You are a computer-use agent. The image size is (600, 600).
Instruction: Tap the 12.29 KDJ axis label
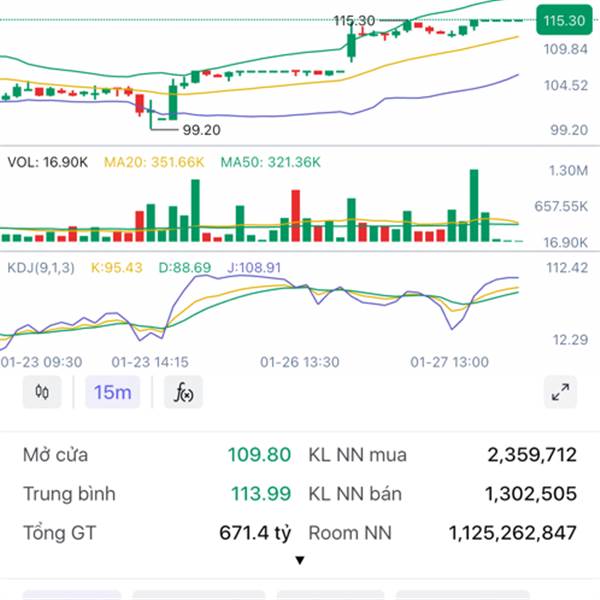click(570, 339)
